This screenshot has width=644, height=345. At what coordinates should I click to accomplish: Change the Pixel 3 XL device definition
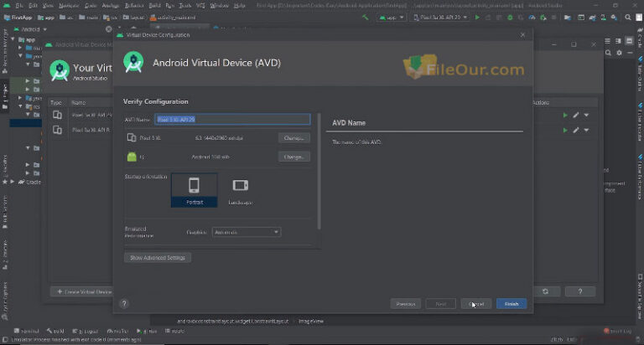(294, 138)
